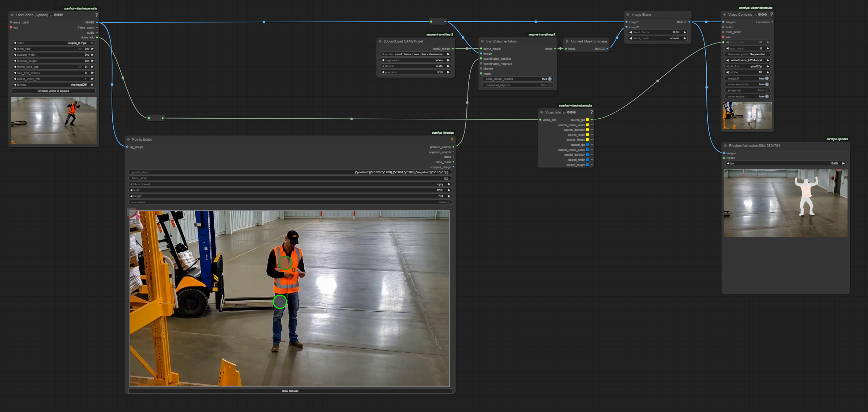Open Video Combine node help icon
The height and width of the screenshot is (412, 868).
[771, 15]
